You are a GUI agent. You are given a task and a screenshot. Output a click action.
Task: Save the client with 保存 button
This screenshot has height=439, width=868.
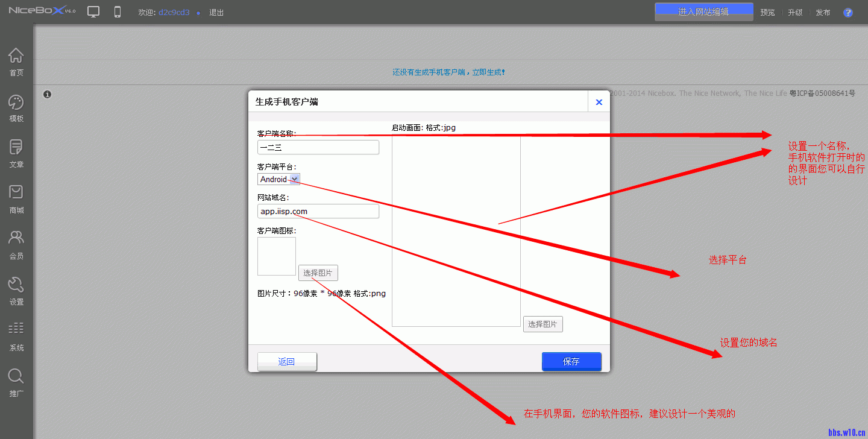coord(571,361)
